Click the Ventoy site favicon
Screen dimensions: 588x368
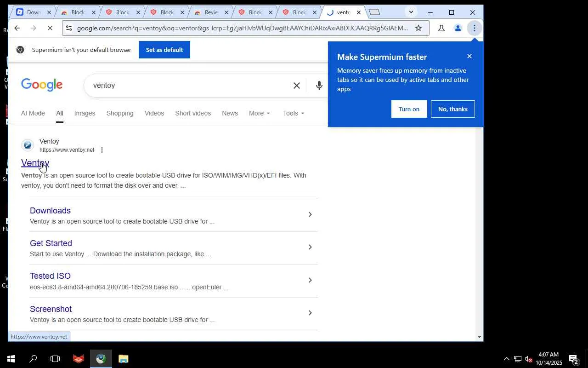(28, 145)
